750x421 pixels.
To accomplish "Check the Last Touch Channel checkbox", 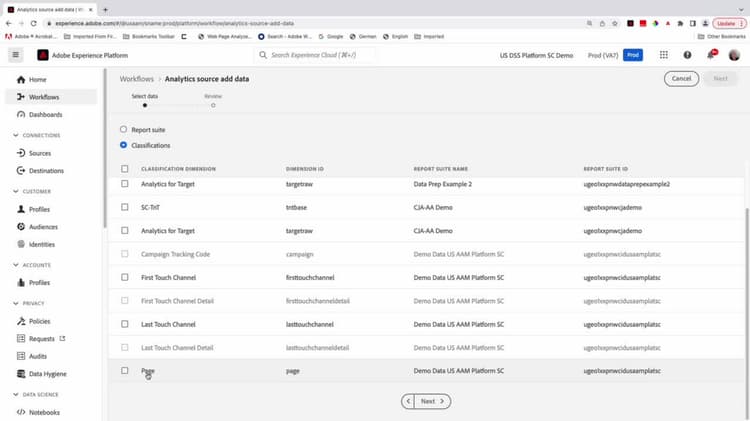I will pos(125,324).
